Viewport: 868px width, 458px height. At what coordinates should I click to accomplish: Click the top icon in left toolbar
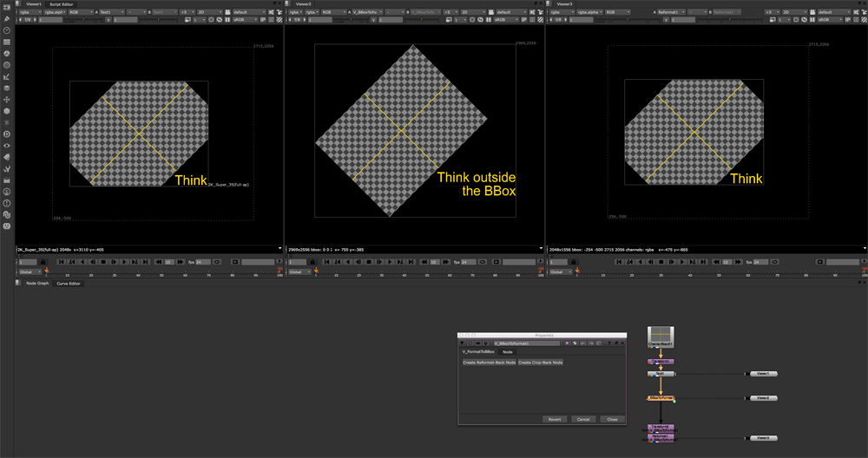(x=7, y=7)
